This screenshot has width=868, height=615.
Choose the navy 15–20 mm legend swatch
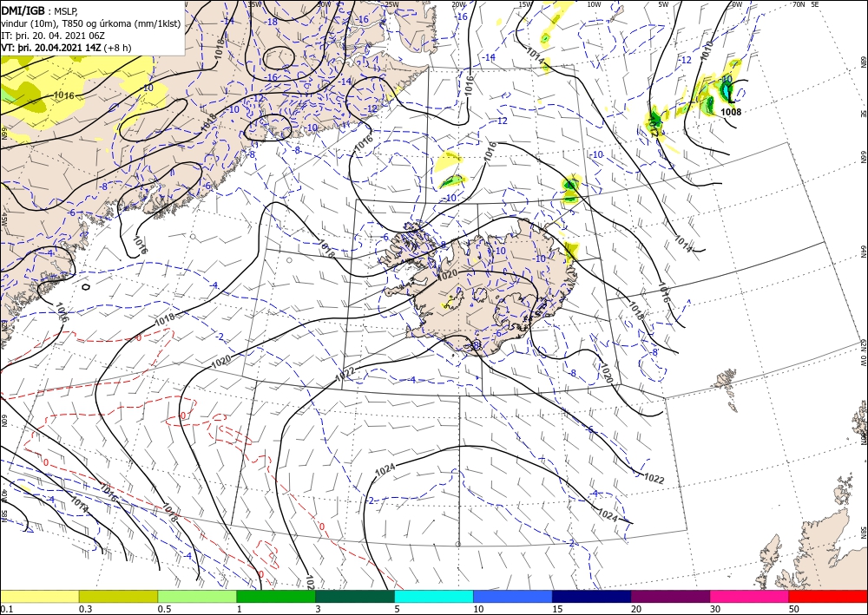point(592,596)
